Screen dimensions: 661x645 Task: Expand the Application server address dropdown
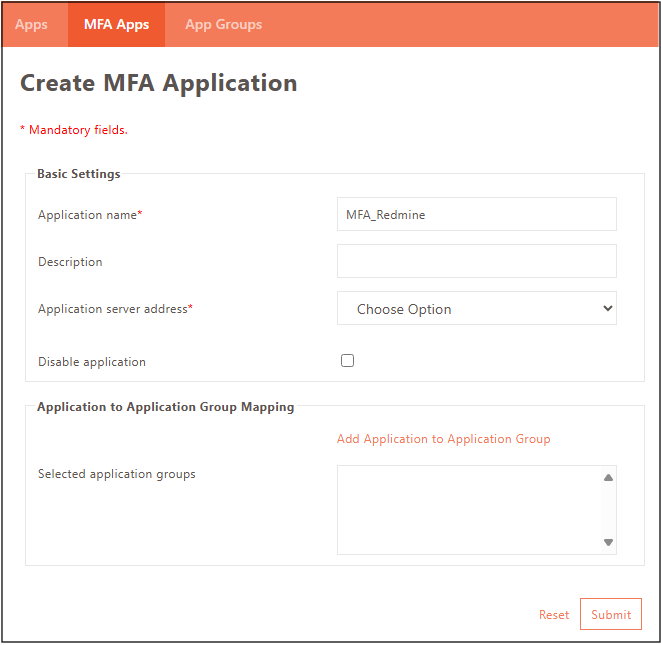(476, 309)
